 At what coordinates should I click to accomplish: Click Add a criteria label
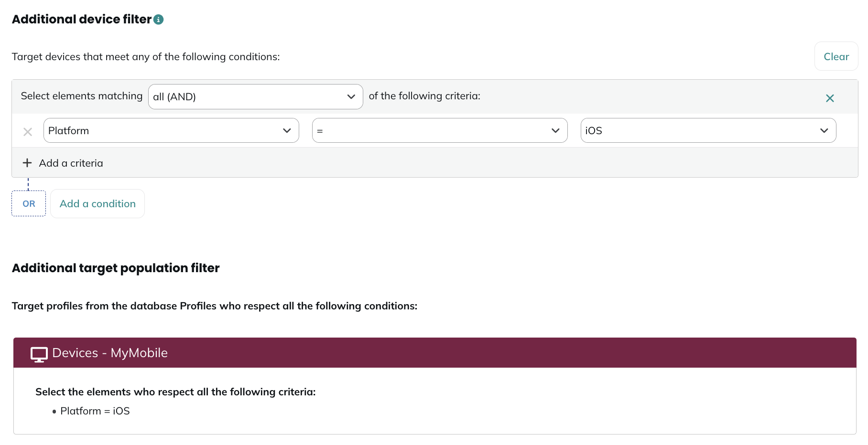tap(71, 163)
